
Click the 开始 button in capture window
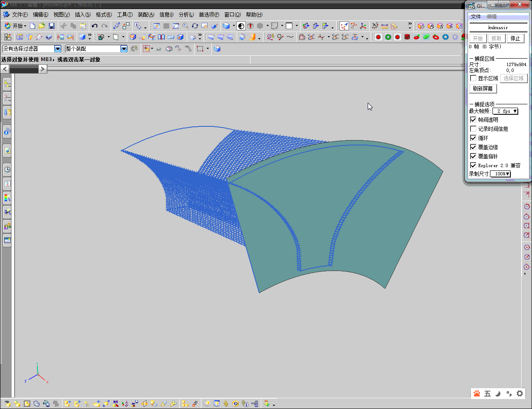coord(478,38)
